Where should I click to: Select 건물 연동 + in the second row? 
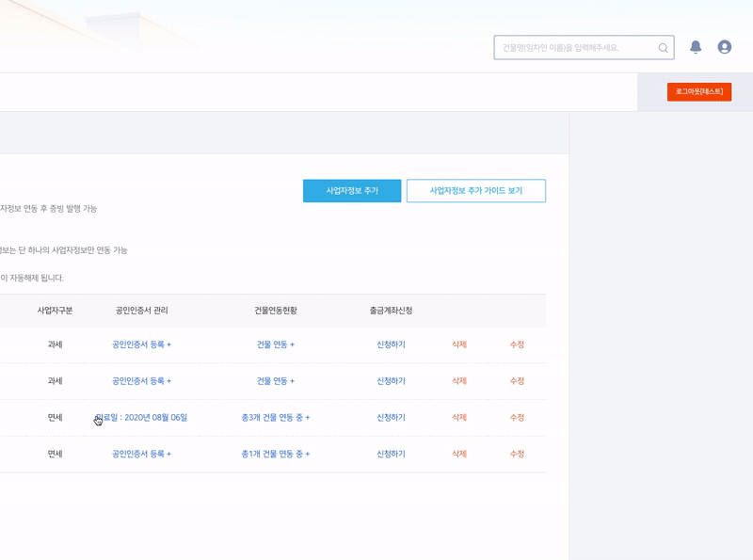[x=275, y=381]
